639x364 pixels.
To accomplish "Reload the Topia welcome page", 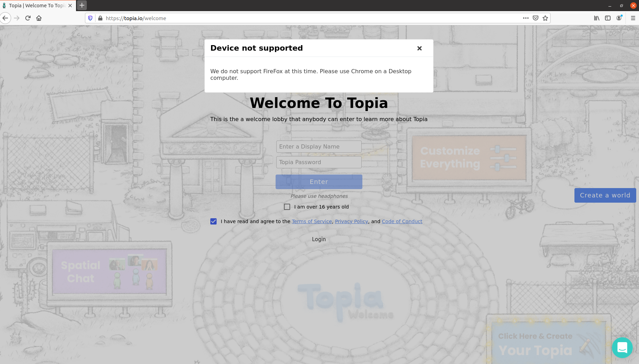I will [28, 18].
